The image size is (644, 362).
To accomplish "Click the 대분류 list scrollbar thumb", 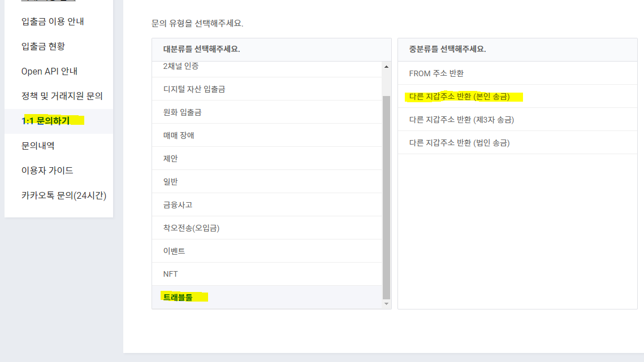I will pyautogui.click(x=387, y=198).
